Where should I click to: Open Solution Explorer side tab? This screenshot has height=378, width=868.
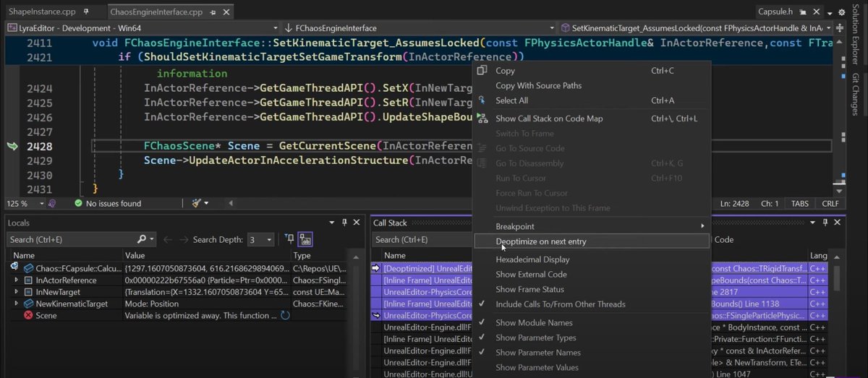pos(856,34)
